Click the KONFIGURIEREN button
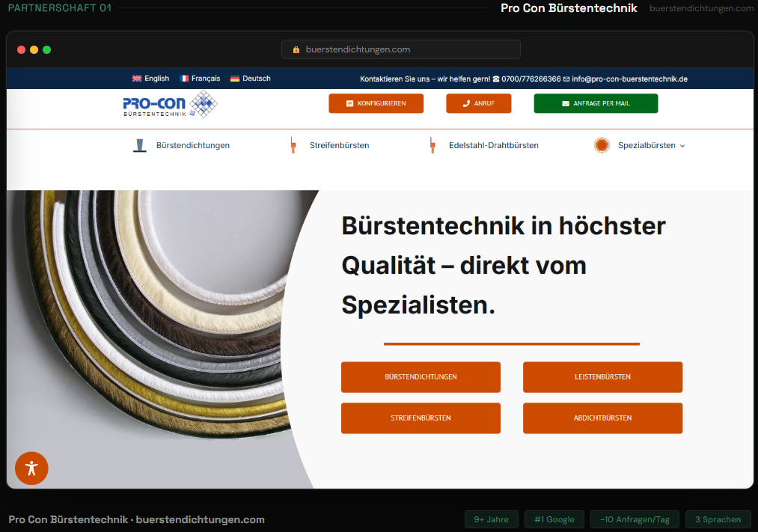Image resolution: width=758 pixels, height=532 pixels. (x=376, y=103)
